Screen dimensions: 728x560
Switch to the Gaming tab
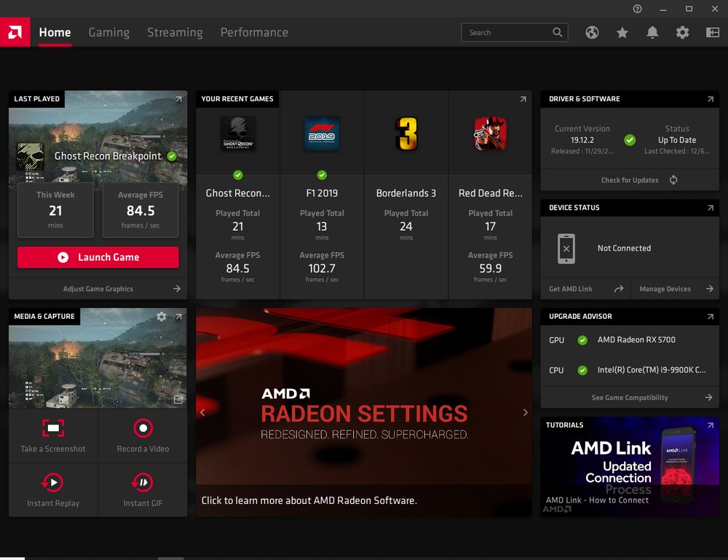click(109, 33)
